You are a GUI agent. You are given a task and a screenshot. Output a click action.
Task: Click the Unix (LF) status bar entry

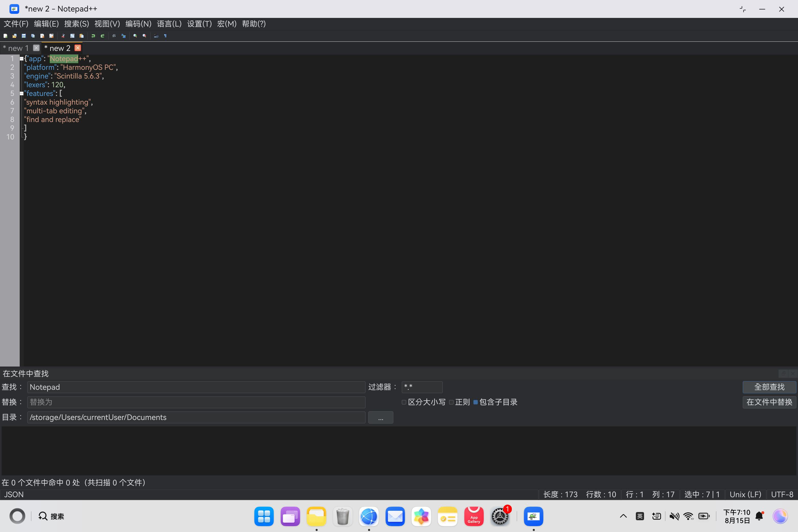(745, 495)
